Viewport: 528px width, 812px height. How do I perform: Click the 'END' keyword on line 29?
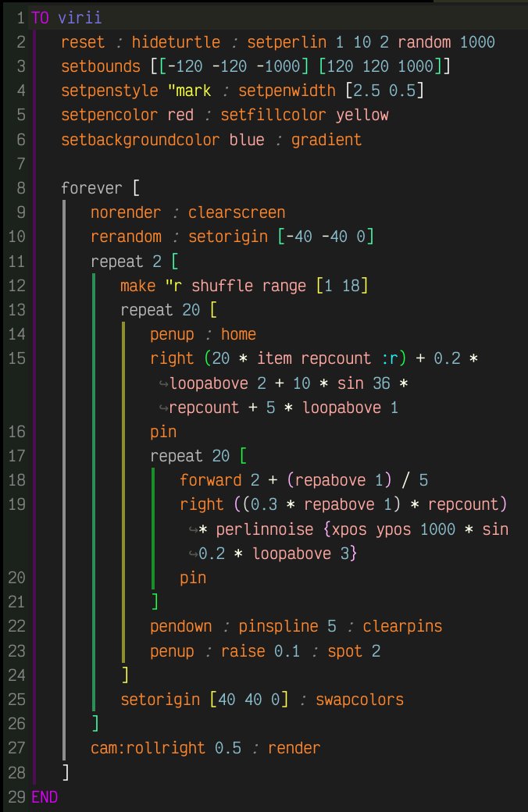(x=45, y=797)
